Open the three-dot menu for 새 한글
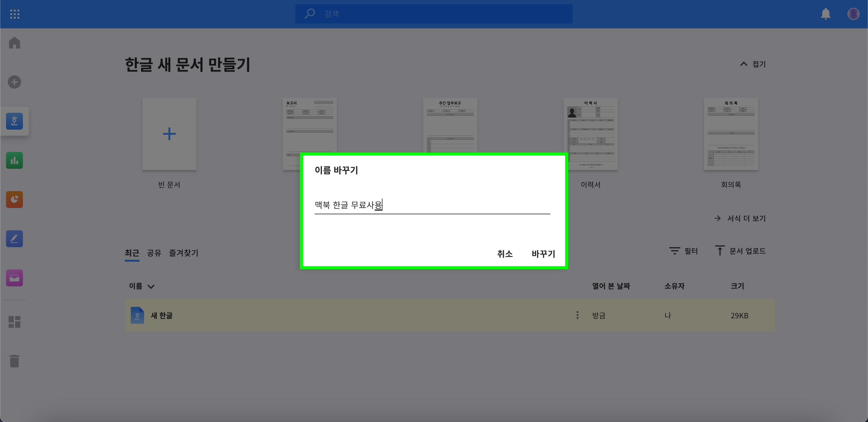868x422 pixels. (577, 315)
